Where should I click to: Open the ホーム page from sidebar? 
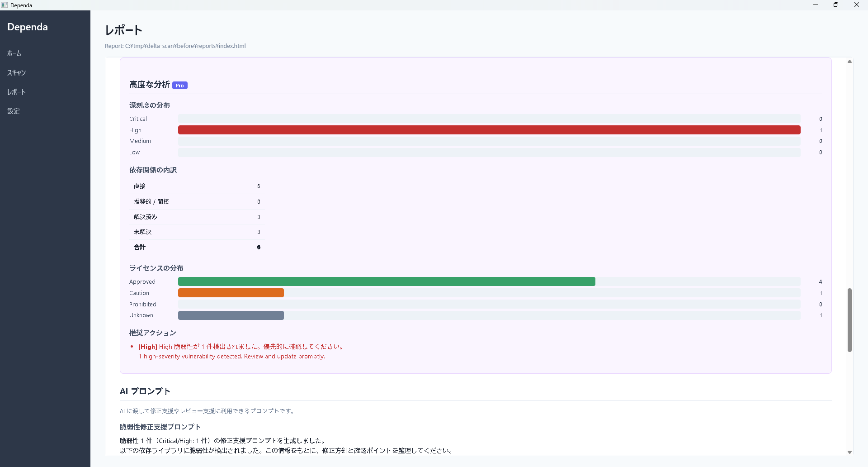point(14,53)
